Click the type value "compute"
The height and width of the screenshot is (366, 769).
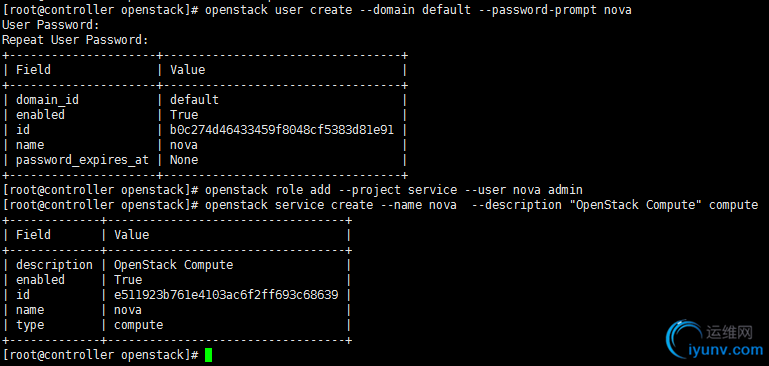pyautogui.click(x=138, y=325)
